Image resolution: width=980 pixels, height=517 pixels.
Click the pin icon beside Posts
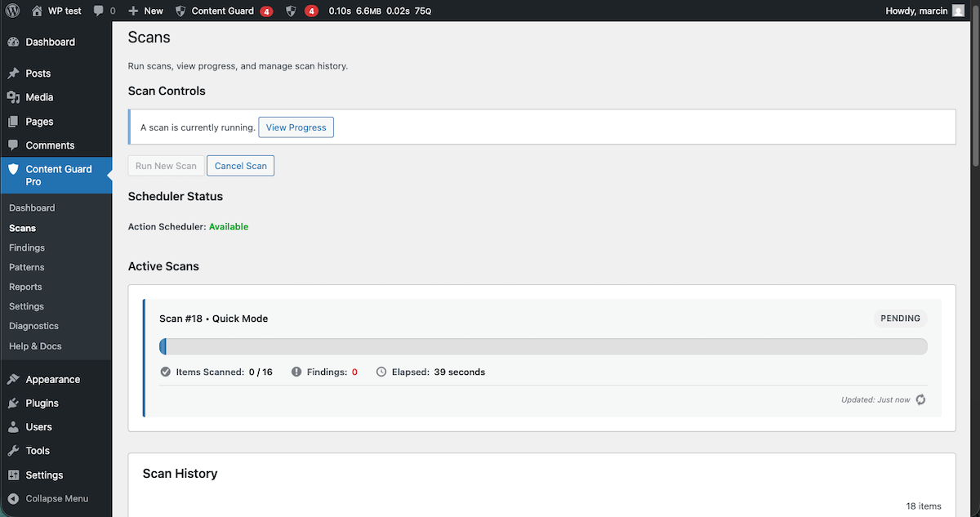(12, 73)
